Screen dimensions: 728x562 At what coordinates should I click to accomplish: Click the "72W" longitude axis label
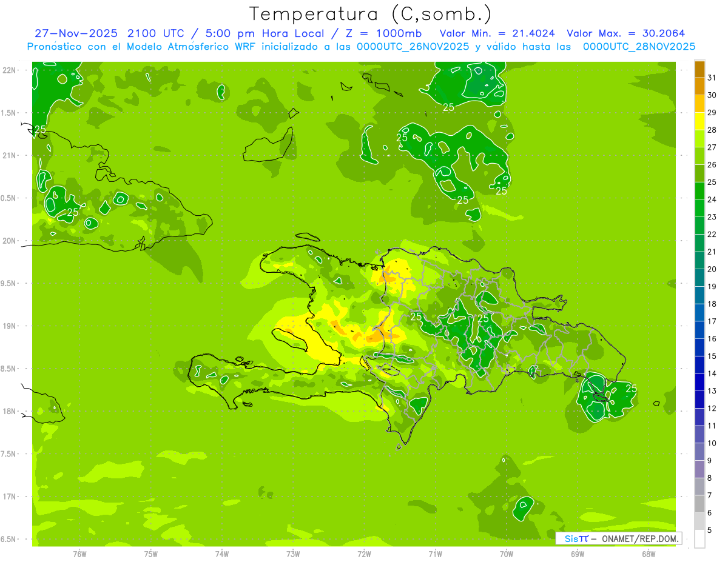click(364, 554)
